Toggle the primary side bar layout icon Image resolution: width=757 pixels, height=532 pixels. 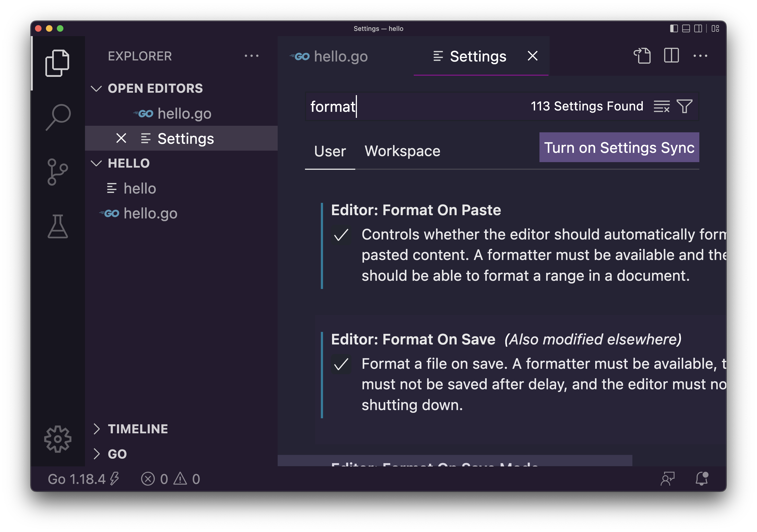tap(674, 29)
